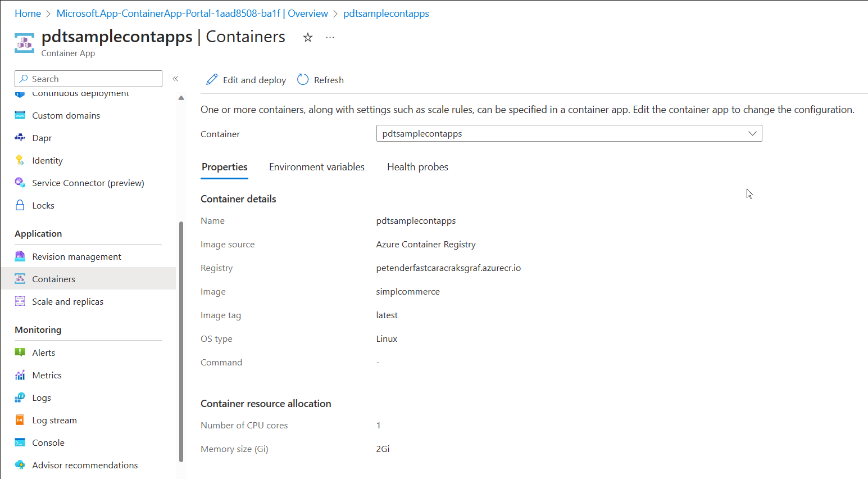Open the Container dropdown showing pdtsamplecontapps
This screenshot has width=868, height=479.
569,133
